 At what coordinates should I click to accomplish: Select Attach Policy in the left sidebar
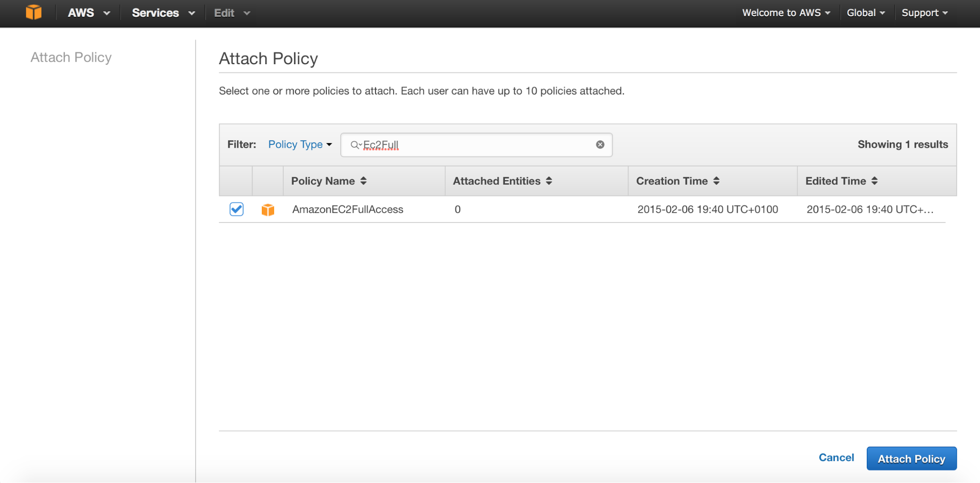71,57
